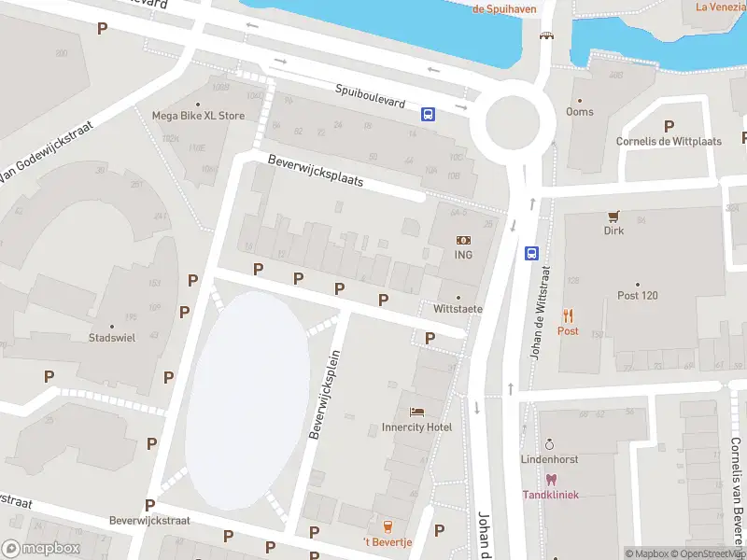Click the Dirk shopping cart icon

coord(613,217)
